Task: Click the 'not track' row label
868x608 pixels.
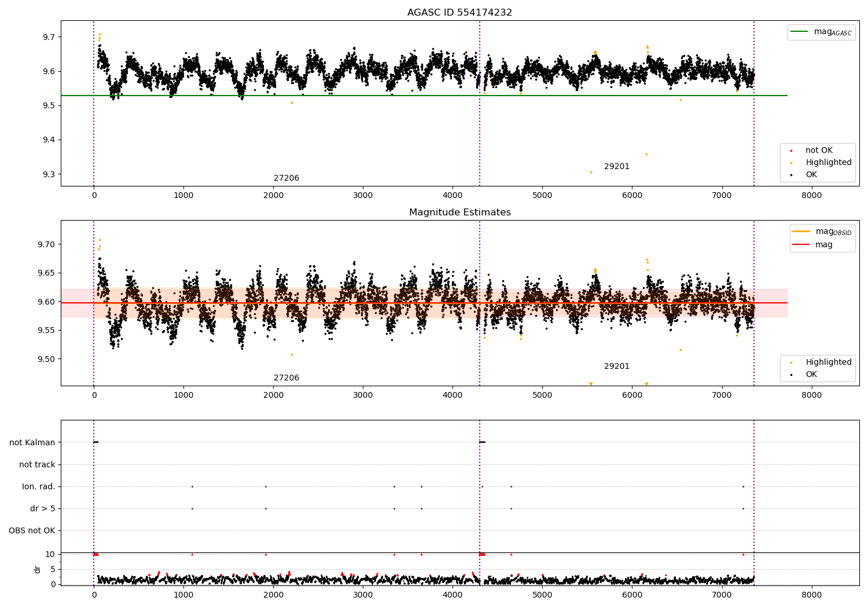Action: [37, 465]
